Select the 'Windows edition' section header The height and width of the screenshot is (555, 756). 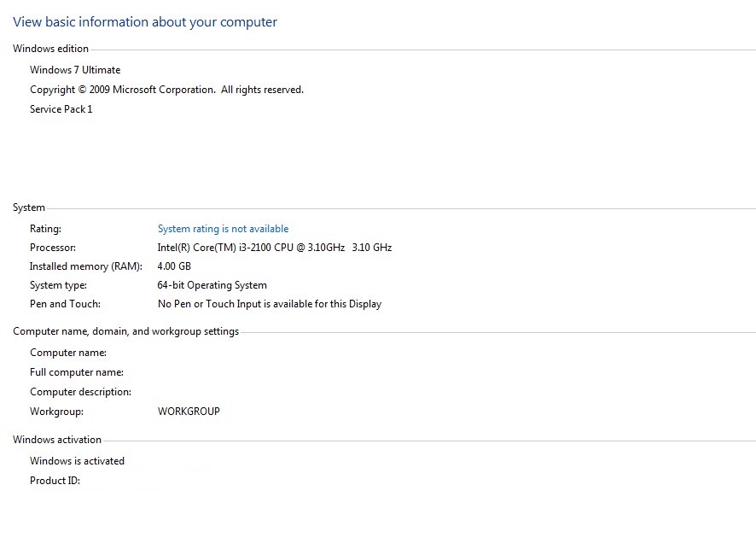point(50,49)
